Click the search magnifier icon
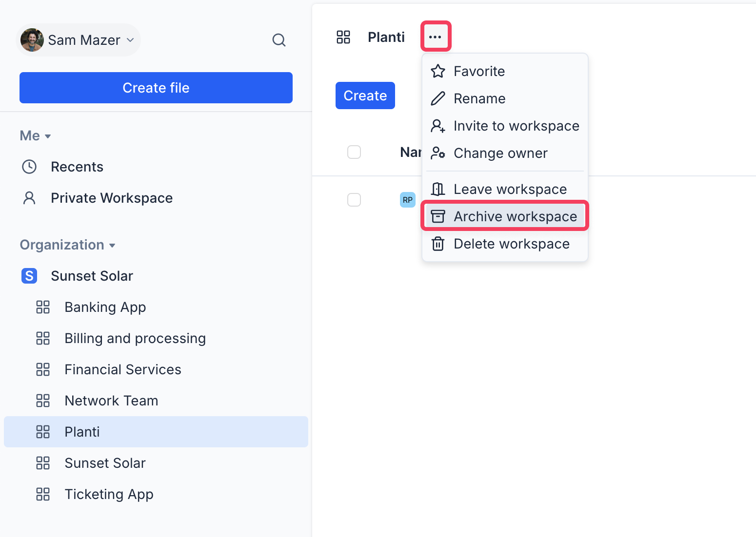756x537 pixels. (x=279, y=40)
